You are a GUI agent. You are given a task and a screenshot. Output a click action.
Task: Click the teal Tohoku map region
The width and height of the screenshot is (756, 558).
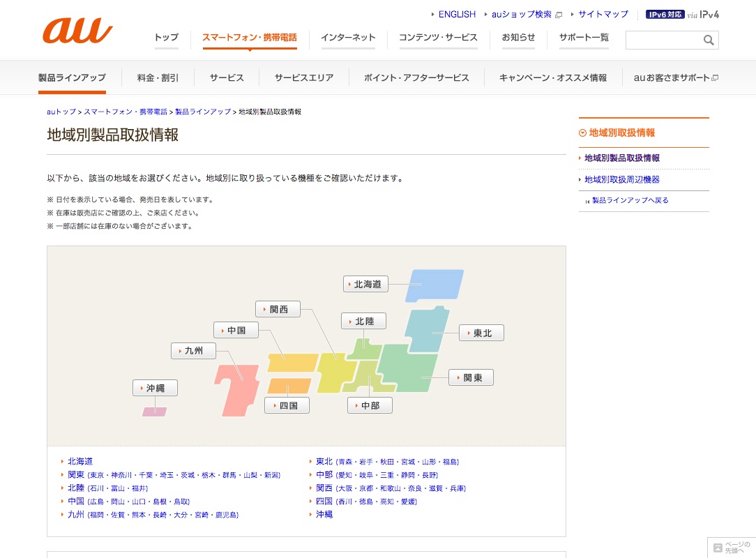pos(427,329)
